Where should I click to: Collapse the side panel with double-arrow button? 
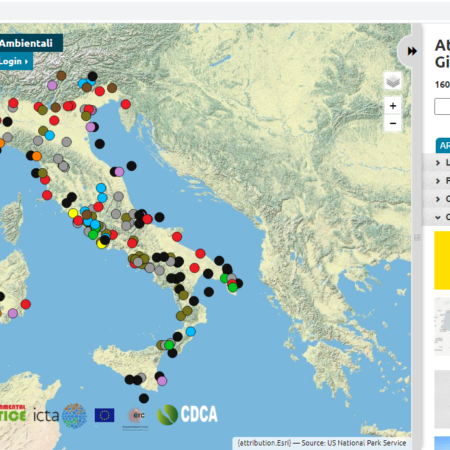click(412, 51)
